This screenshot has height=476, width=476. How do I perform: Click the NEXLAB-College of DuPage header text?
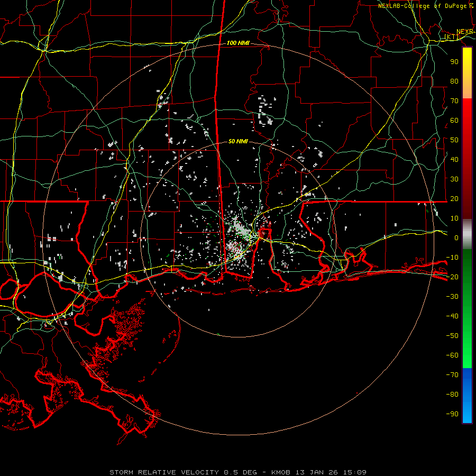[426, 6]
